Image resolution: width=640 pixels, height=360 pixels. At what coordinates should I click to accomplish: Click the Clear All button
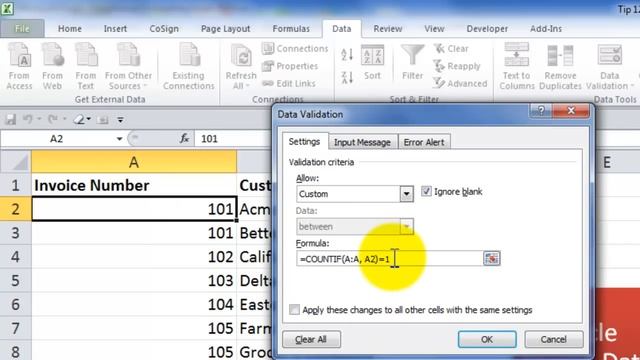coord(311,339)
